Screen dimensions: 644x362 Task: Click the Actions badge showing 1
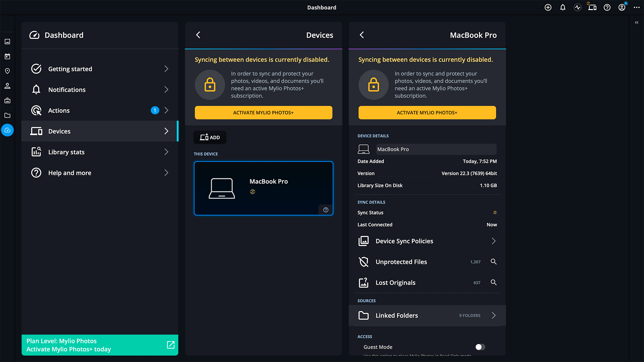tap(155, 110)
